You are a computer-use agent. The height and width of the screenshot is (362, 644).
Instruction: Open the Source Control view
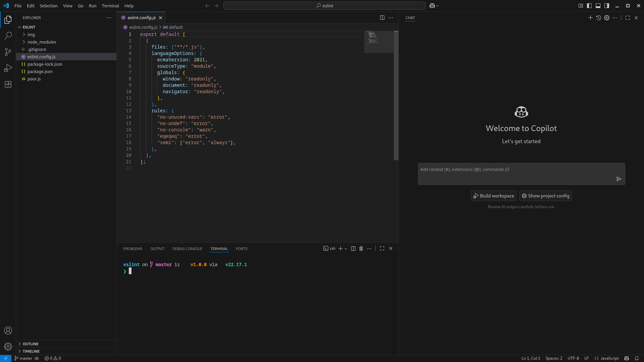8,51
